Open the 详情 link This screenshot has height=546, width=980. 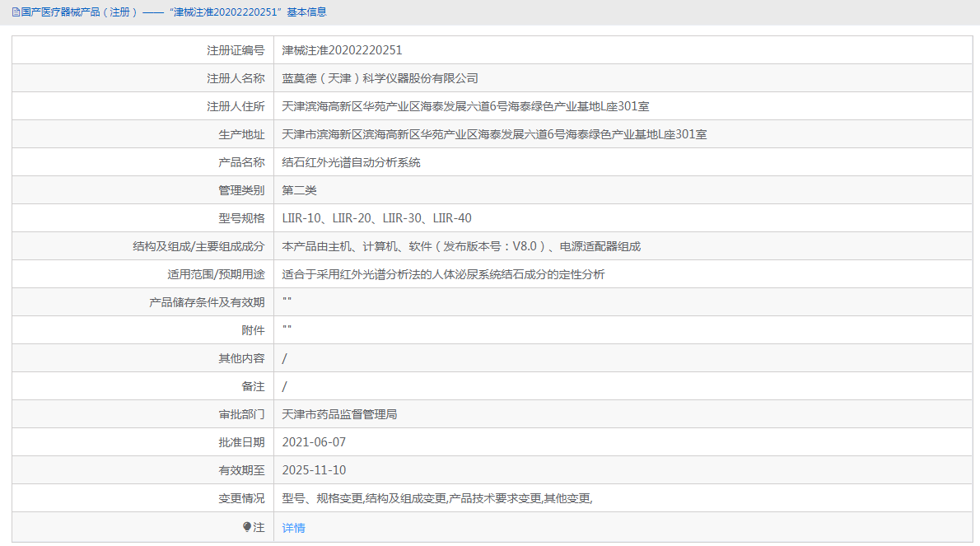pyautogui.click(x=294, y=528)
